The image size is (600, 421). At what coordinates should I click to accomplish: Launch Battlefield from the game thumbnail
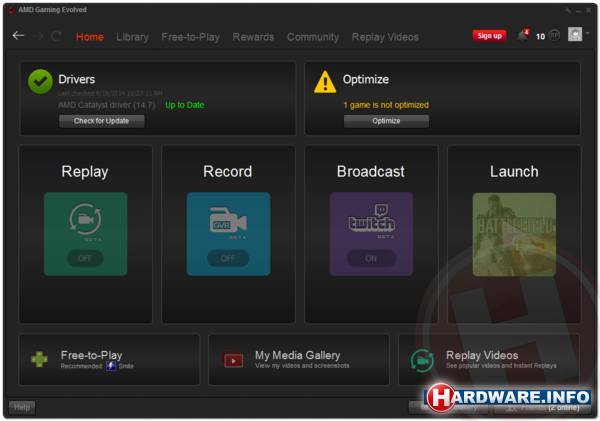(x=514, y=234)
